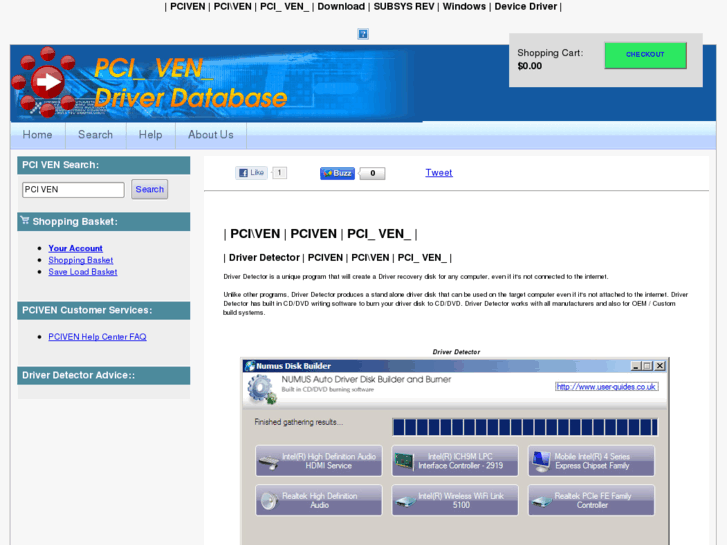Open the About Us navigation tab
This screenshot has width=727, height=545.
click(210, 135)
